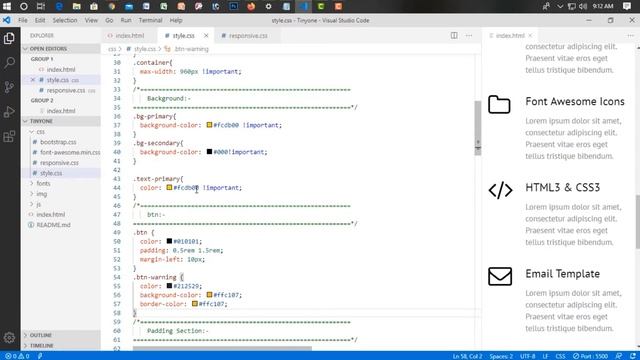Select responsive.css in Open Editors
The width and height of the screenshot is (640, 360).
[x=65, y=90]
